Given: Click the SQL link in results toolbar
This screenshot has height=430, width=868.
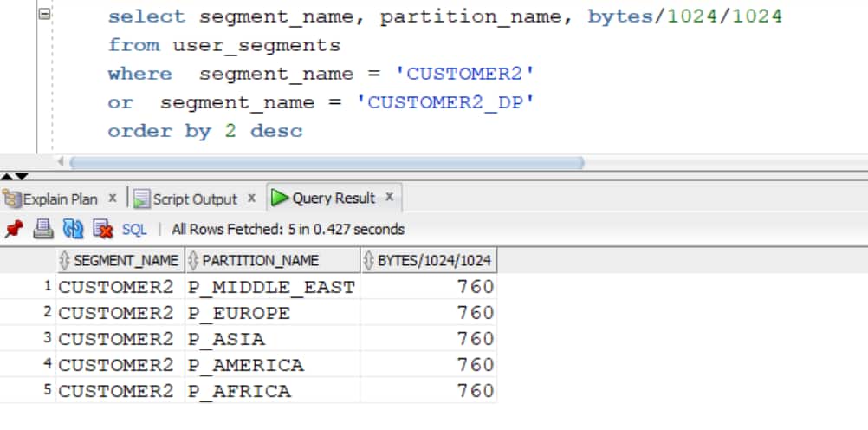Looking at the screenshot, I should pyautogui.click(x=134, y=230).
